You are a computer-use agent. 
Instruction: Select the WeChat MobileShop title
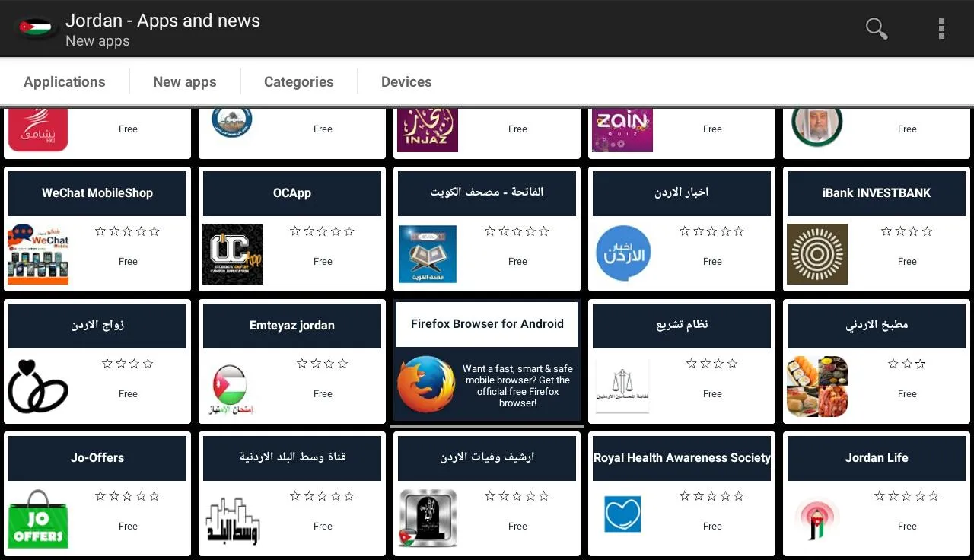point(97,193)
